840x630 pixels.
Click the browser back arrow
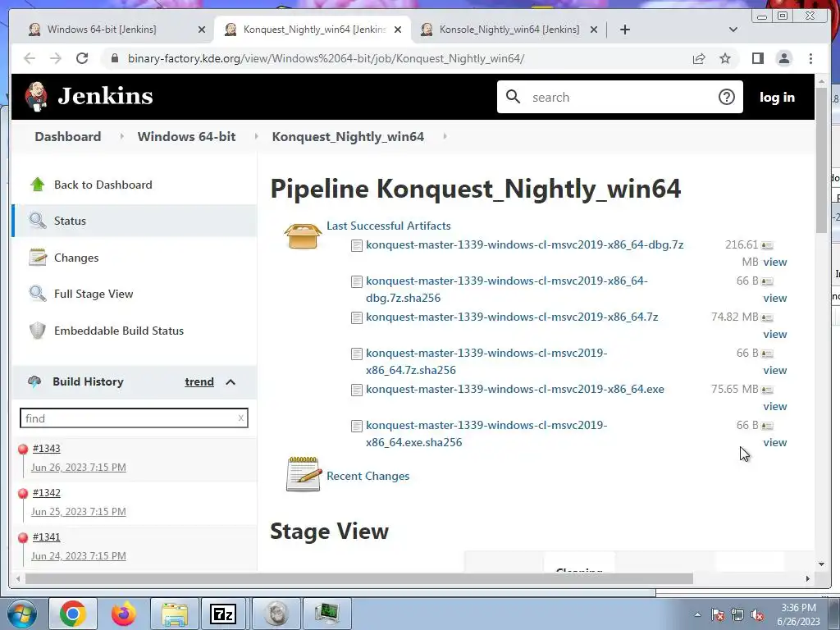pyautogui.click(x=30, y=58)
